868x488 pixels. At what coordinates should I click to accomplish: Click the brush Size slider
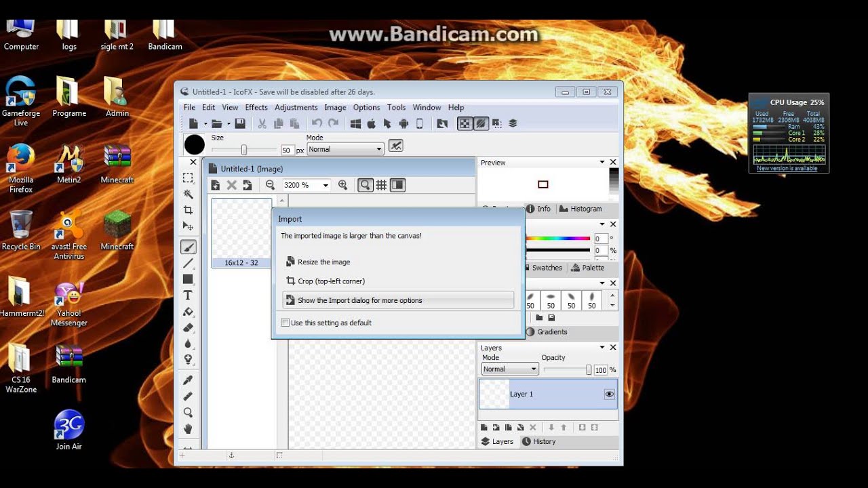tap(244, 150)
